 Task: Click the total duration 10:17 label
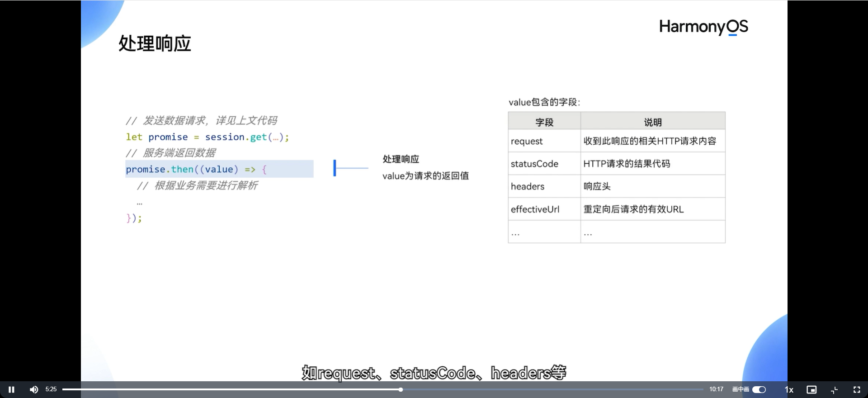click(x=716, y=389)
